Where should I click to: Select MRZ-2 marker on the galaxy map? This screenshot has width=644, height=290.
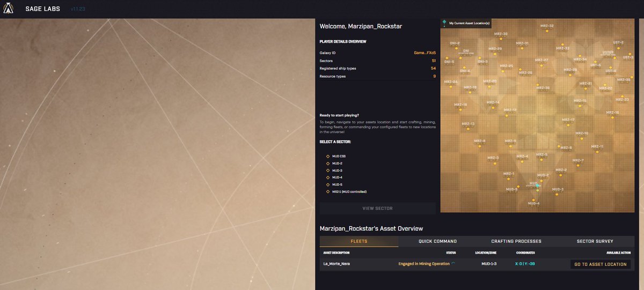coord(561,175)
